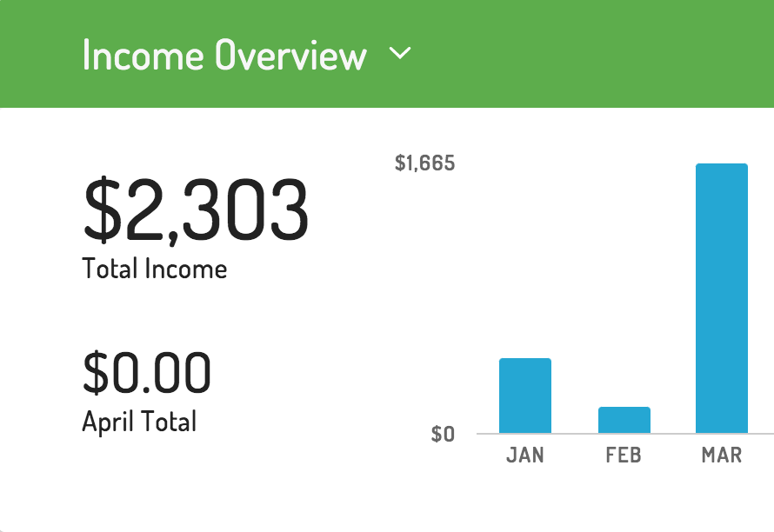This screenshot has height=532, width=774.
Task: Open the Income Overview dropdown chevron
Action: [400, 53]
